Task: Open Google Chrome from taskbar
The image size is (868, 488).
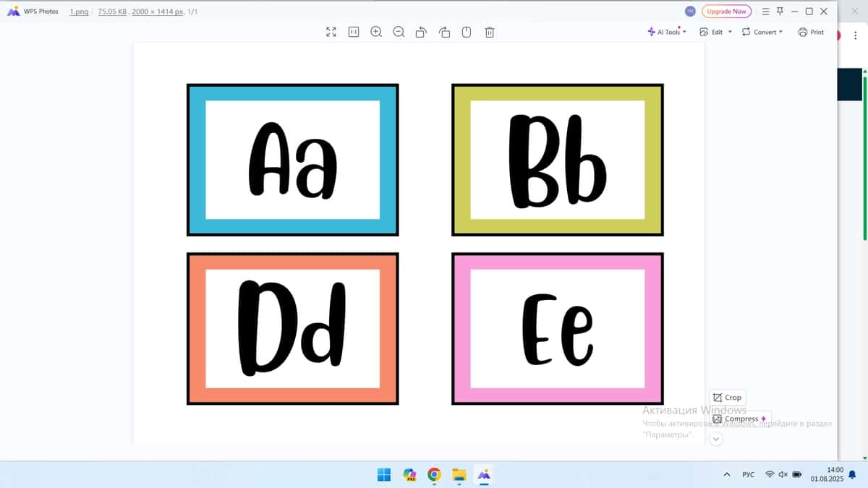Action: (x=434, y=474)
